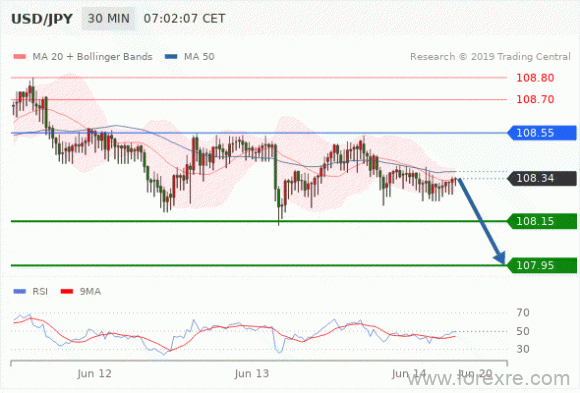Click the 30 MIN timeframe button
The width and height of the screenshot is (580, 393).
pos(108,19)
